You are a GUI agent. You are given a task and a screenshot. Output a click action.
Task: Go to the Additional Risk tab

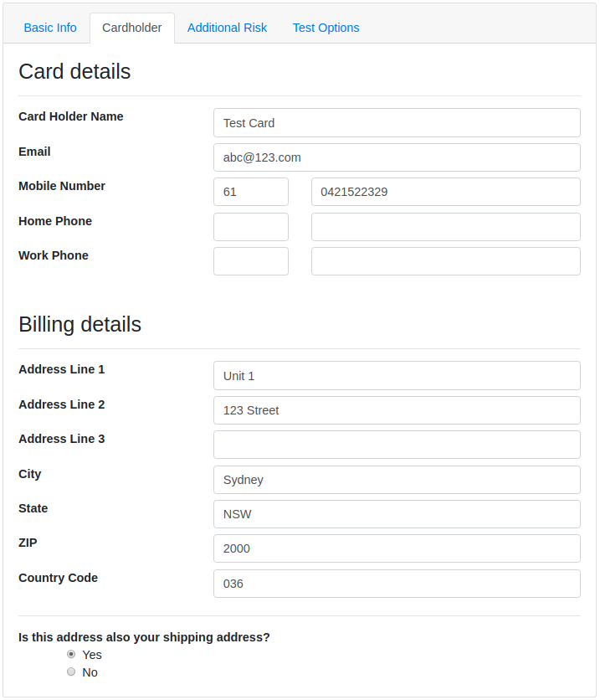pos(227,28)
